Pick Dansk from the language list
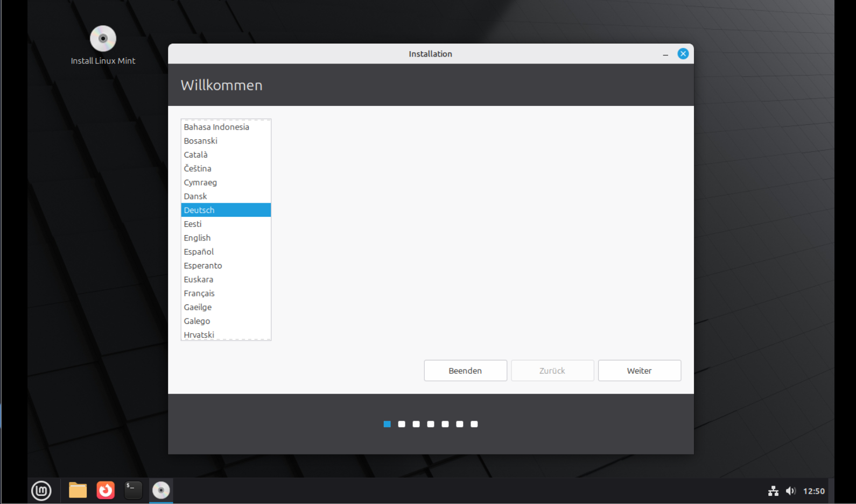The height and width of the screenshot is (504, 856). click(195, 196)
